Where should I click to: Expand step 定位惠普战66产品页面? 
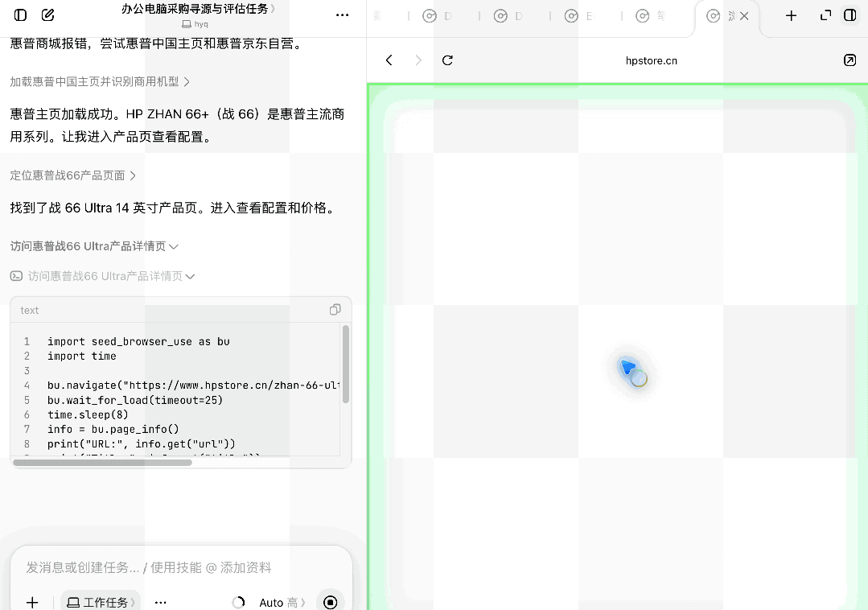pyautogui.click(x=73, y=175)
